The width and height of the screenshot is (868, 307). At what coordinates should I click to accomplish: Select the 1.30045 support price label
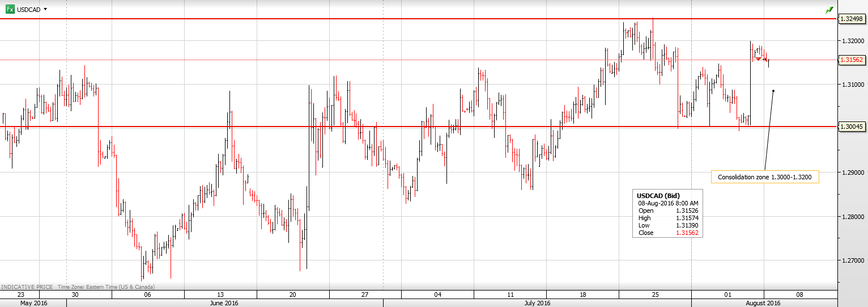click(x=852, y=127)
